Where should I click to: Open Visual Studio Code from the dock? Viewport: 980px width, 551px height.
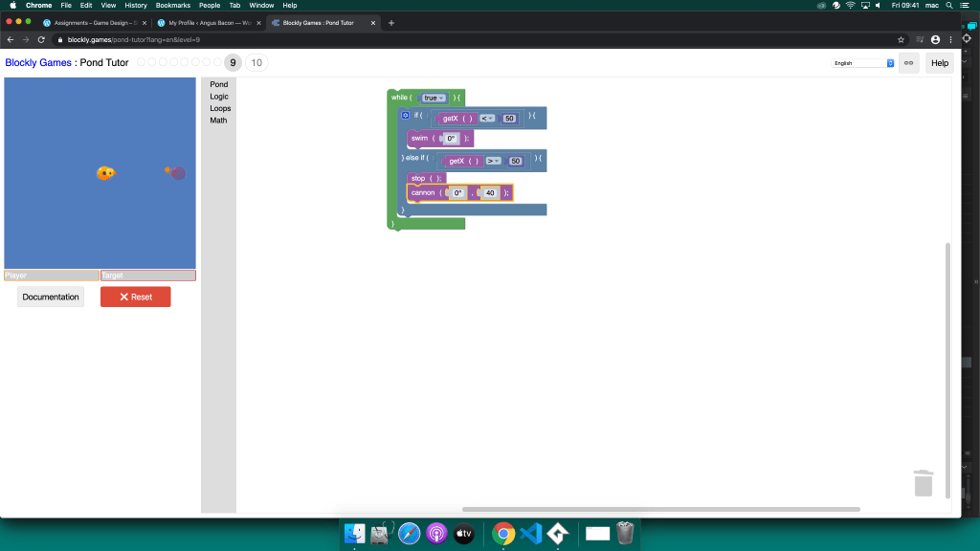[x=531, y=534]
